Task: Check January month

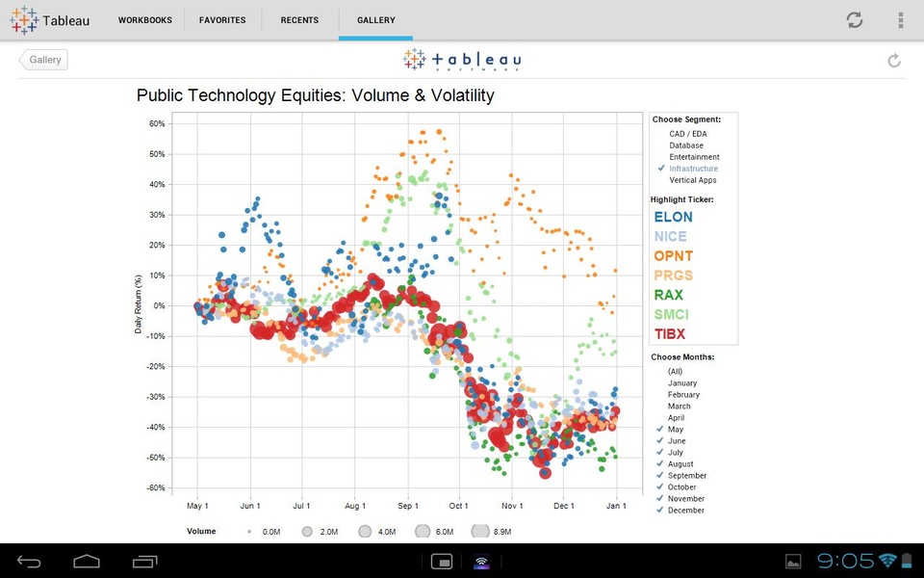Action: pyautogui.click(x=681, y=382)
